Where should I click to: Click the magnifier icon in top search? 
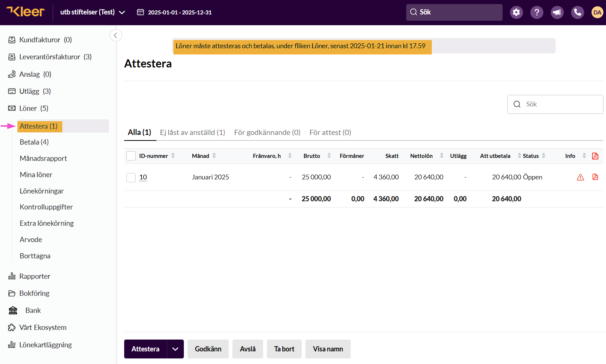414,12
